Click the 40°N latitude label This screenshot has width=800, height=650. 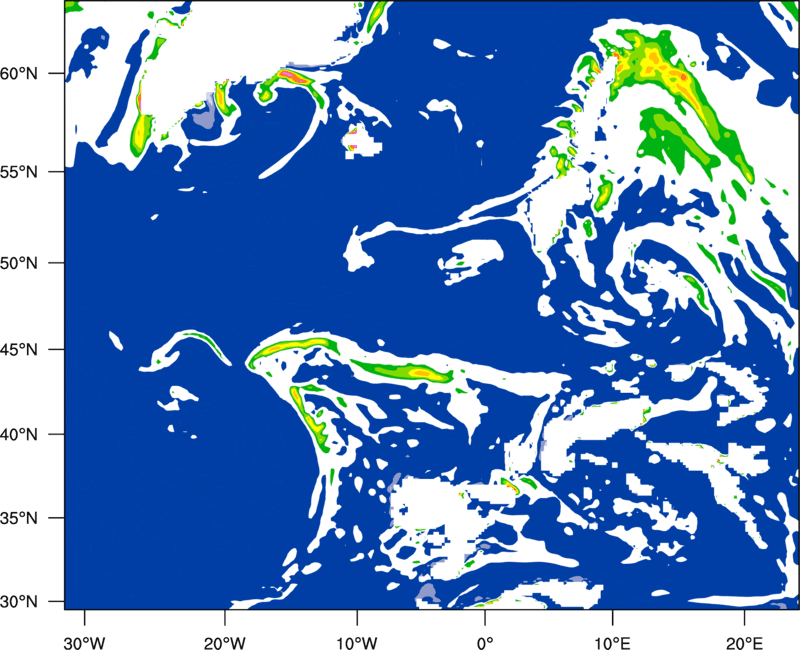(19, 435)
